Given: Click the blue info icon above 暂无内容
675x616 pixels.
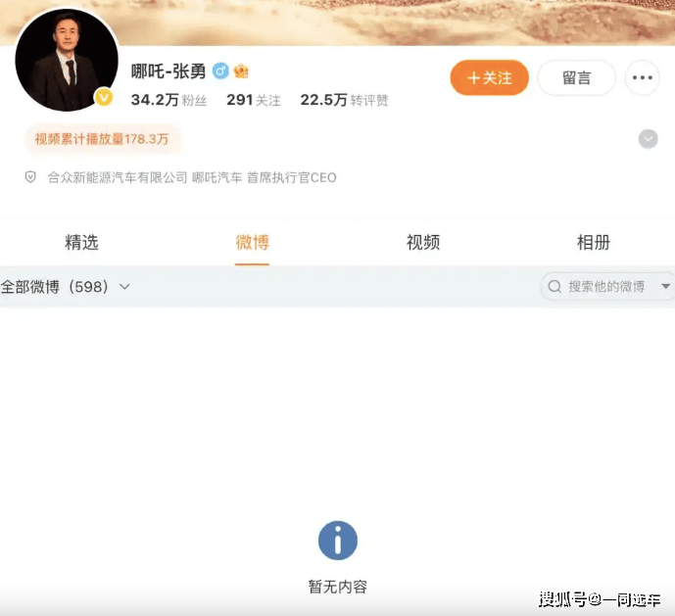Looking at the screenshot, I should coord(337,541).
